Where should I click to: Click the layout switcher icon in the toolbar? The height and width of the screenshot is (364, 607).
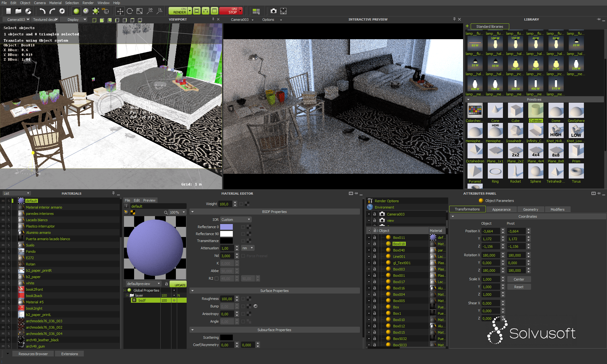pyautogui.click(x=256, y=11)
